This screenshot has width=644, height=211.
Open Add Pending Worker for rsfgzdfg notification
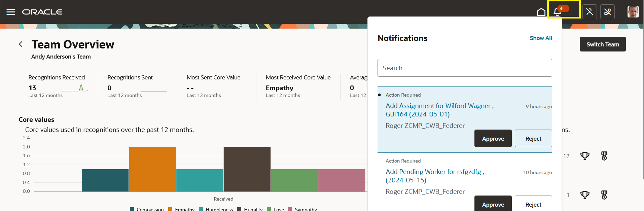point(435,176)
